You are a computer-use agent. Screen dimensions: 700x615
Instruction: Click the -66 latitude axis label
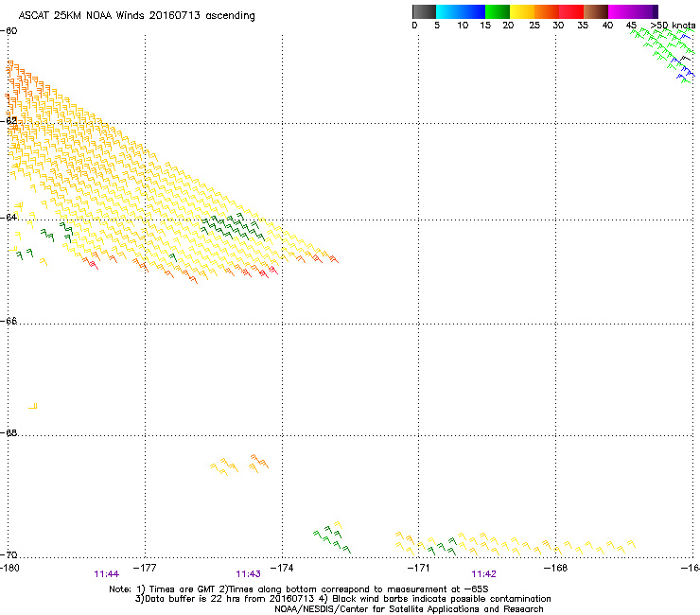(9, 321)
